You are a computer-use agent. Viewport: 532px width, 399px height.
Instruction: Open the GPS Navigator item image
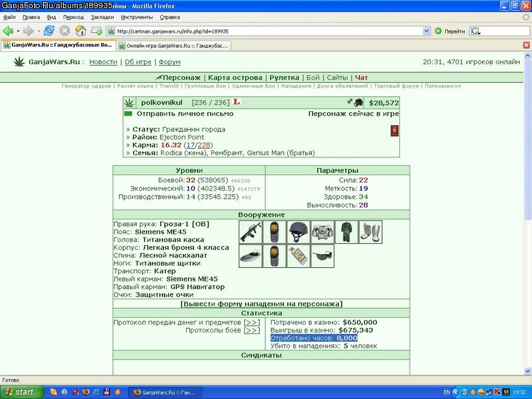[x=298, y=256]
